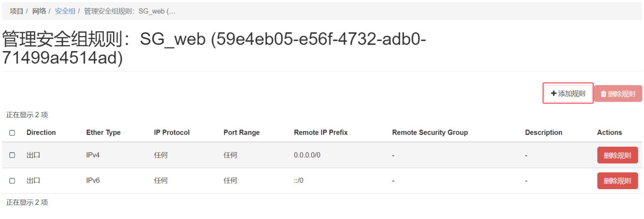Sort by Ether Type column header
The width and height of the screenshot is (644, 219).
coord(103,132)
